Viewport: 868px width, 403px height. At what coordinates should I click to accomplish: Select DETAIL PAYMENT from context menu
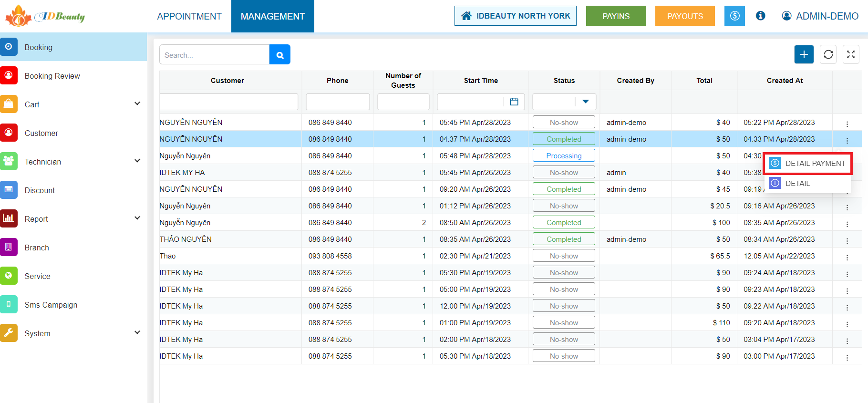coord(808,164)
